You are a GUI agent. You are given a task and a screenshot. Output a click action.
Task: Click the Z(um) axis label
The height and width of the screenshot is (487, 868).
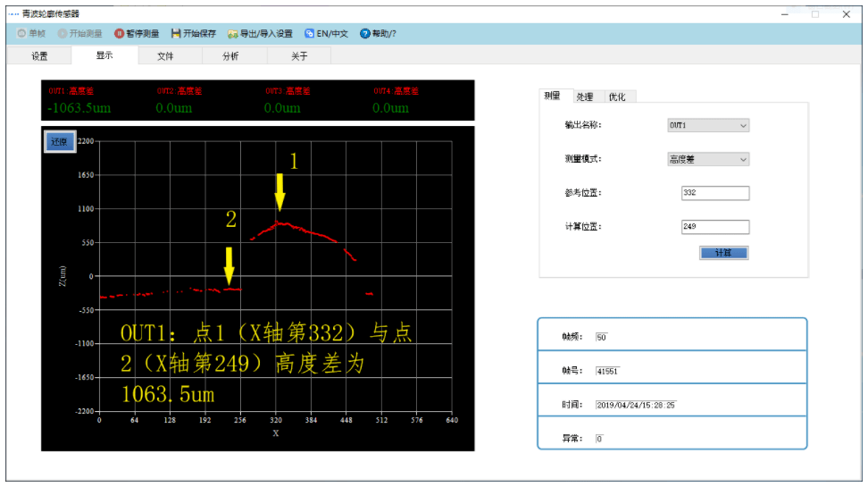[x=63, y=276]
